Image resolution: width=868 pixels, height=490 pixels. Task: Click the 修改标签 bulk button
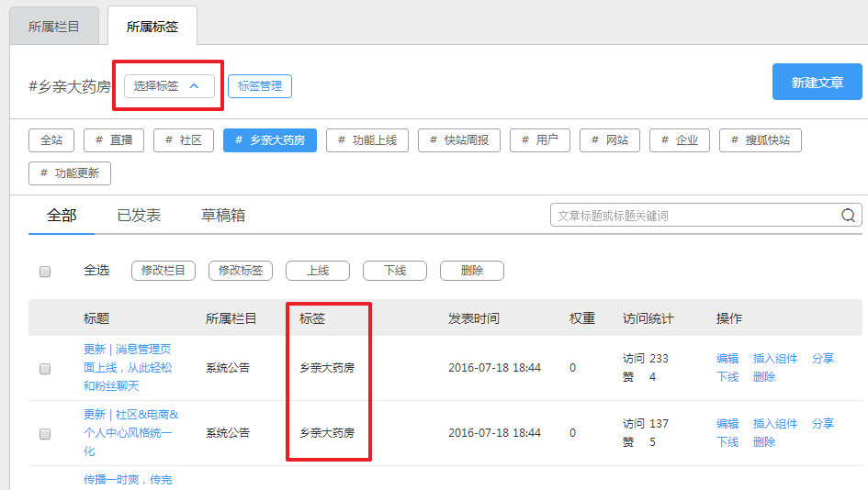241,271
